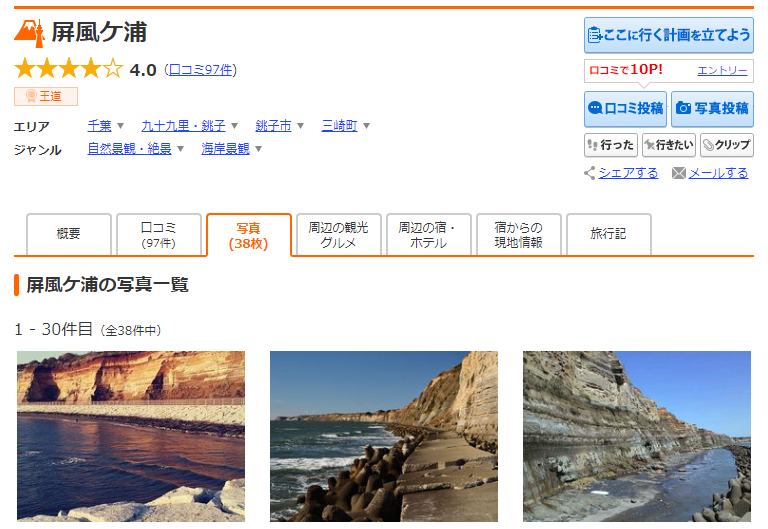Click the camera icon on 写真投稿
This screenshot has width=768, height=529.
(683, 108)
